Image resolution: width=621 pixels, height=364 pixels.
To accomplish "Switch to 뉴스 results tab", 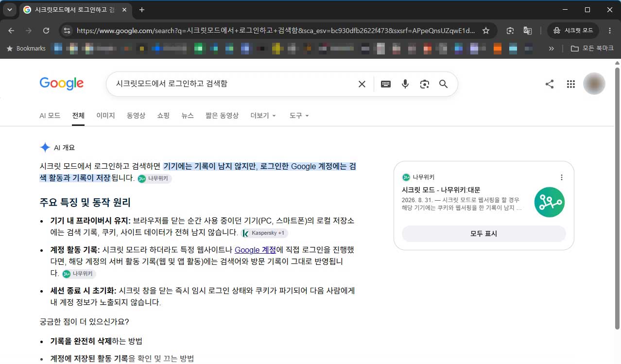I will 188,116.
